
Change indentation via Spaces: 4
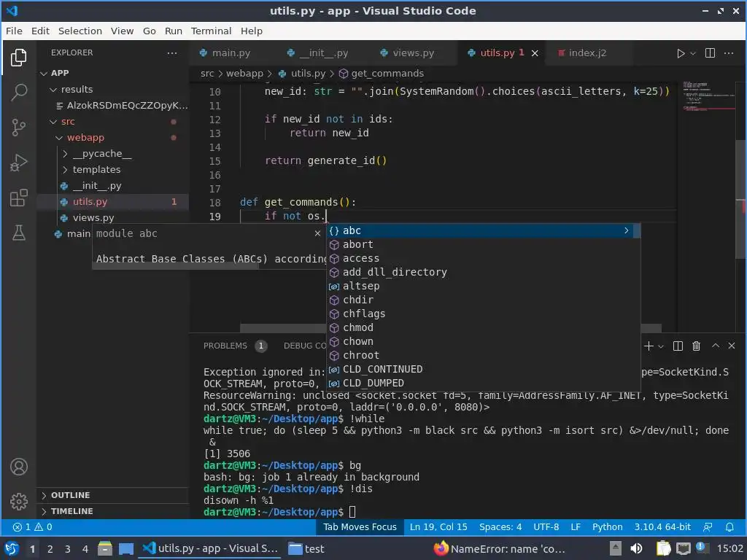(x=500, y=527)
